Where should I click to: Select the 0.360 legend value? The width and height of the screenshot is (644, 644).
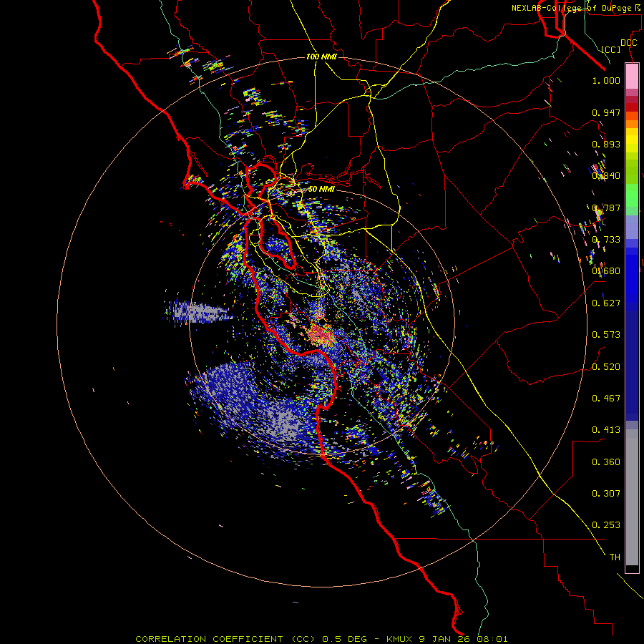pos(606,462)
